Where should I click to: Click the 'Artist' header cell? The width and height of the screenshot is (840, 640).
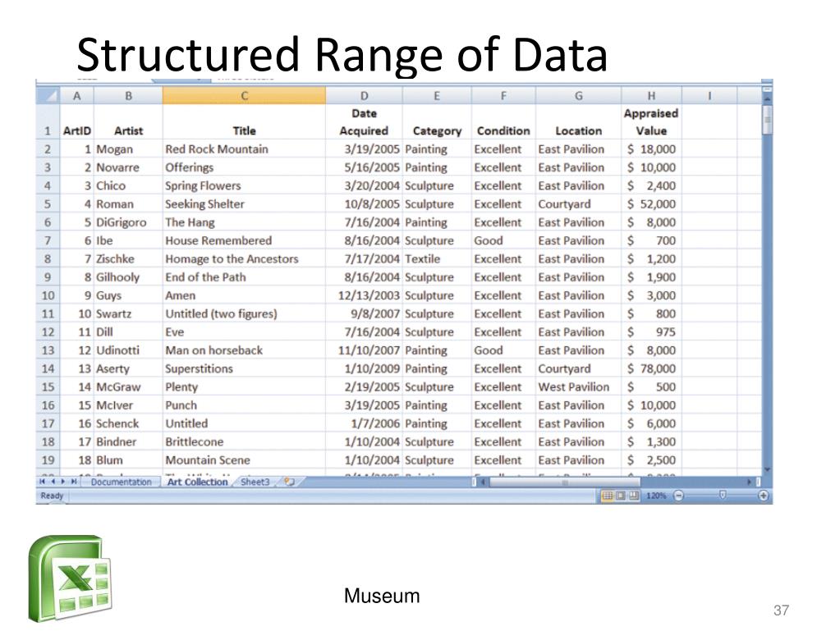tap(128, 122)
